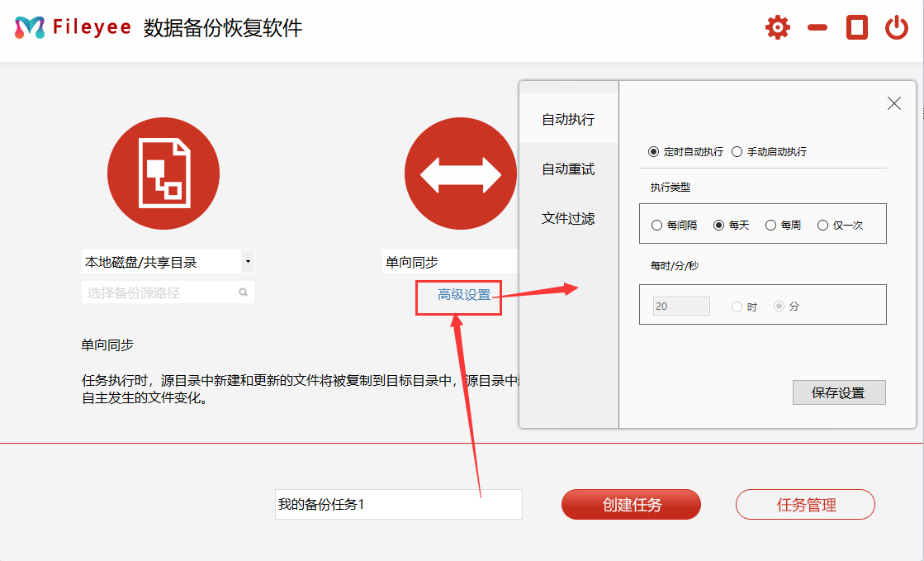Close the advanced settings panel with X
The width and height of the screenshot is (924, 561).
click(x=893, y=103)
